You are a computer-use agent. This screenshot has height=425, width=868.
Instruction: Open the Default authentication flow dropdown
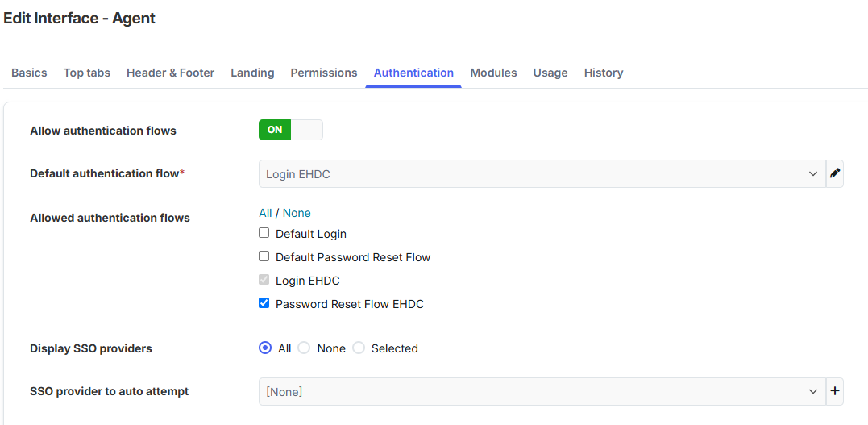(542, 174)
